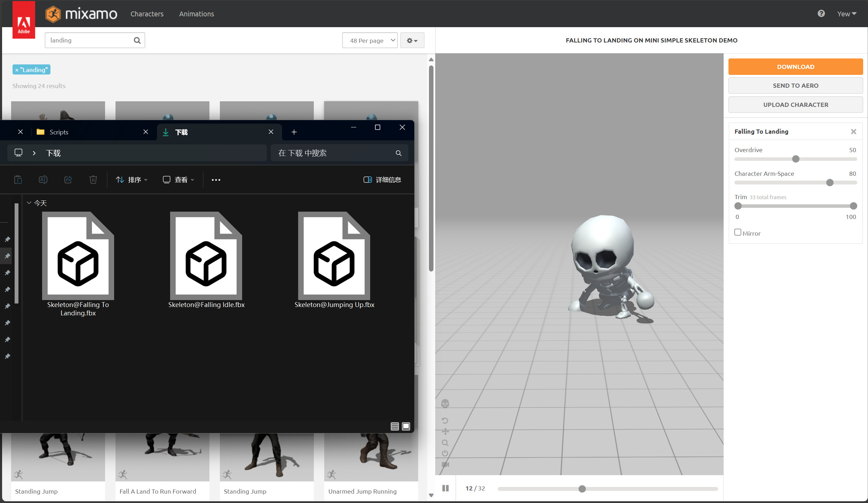Click the zoom magnifier icon in viewport
The height and width of the screenshot is (503, 868).
click(x=445, y=443)
